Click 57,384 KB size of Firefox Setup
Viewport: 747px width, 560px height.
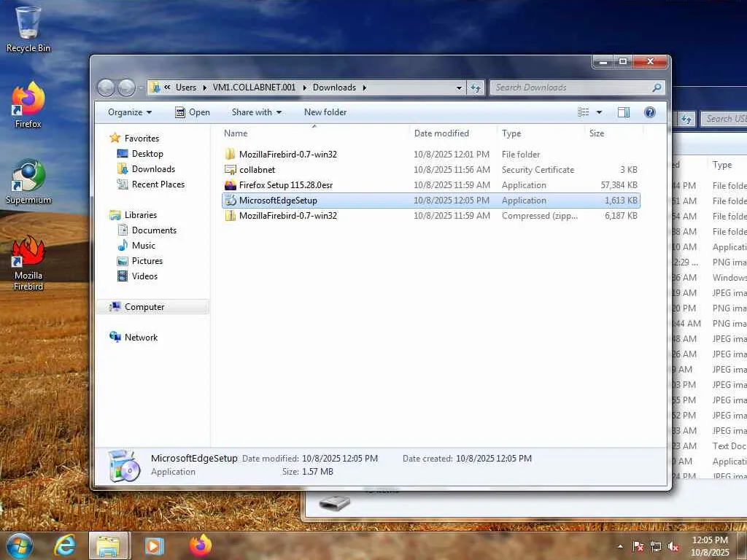[619, 184]
